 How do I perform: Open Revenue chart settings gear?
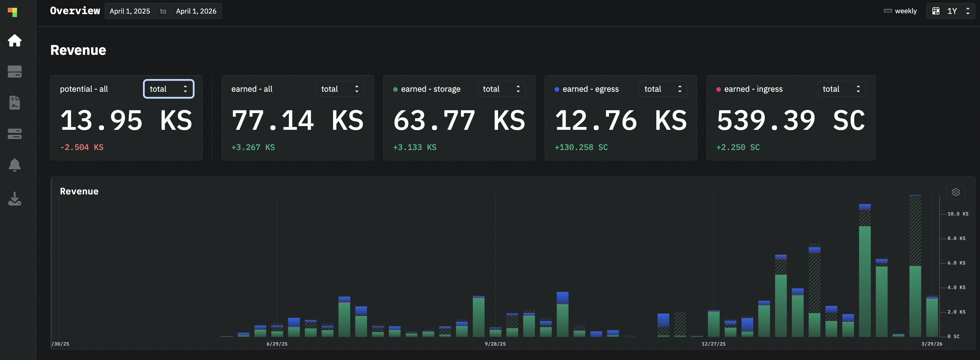pyautogui.click(x=955, y=192)
